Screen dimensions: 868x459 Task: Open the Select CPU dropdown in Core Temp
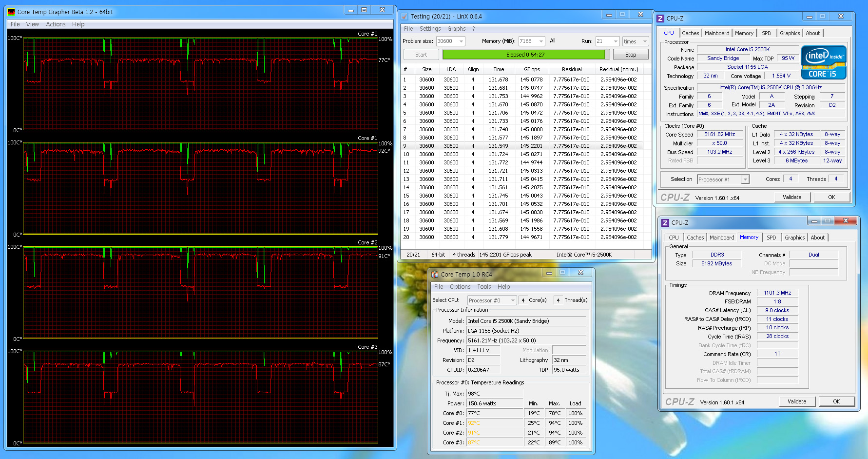[513, 300]
